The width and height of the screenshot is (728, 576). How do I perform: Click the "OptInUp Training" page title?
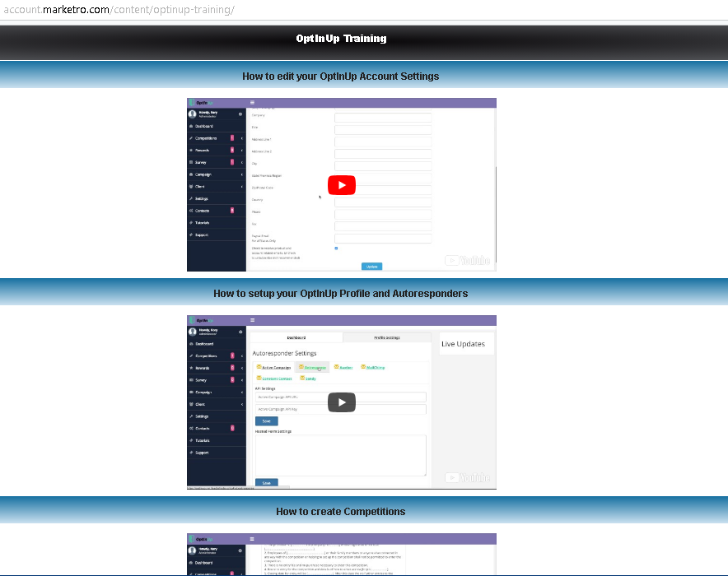[x=341, y=39]
